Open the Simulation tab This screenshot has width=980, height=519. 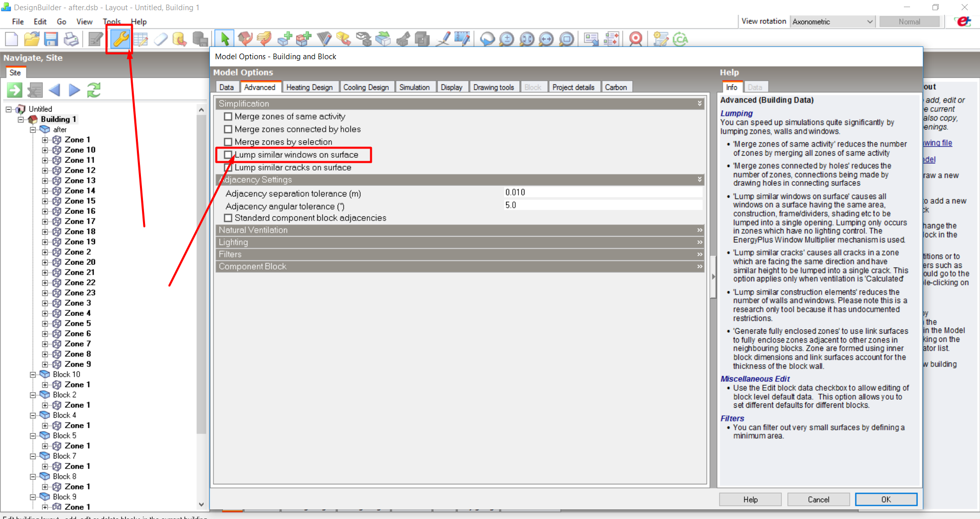click(414, 87)
